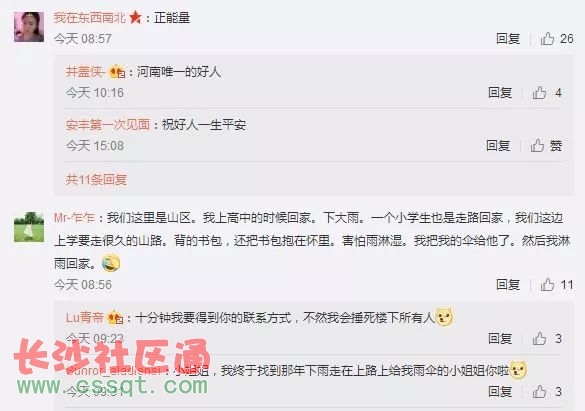Like 井盖侠's reply with 4 likes

[x=539, y=92]
